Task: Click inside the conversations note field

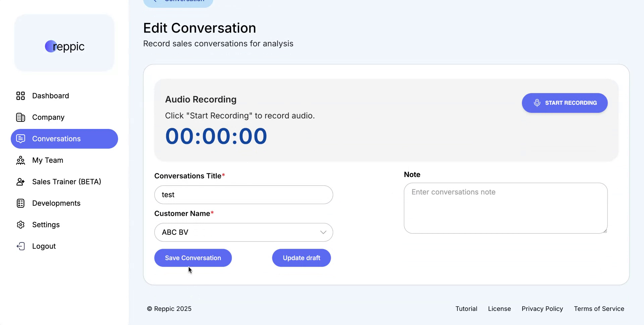Action: pos(505,208)
